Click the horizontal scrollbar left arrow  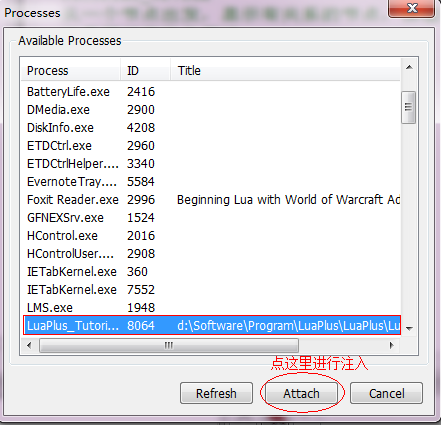[x=29, y=345]
